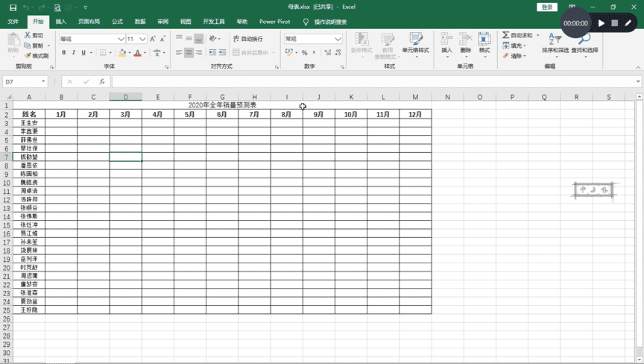This screenshot has width=644, height=364.
Task: Expand the Name Box dropdown arrow
Action: (x=43, y=82)
